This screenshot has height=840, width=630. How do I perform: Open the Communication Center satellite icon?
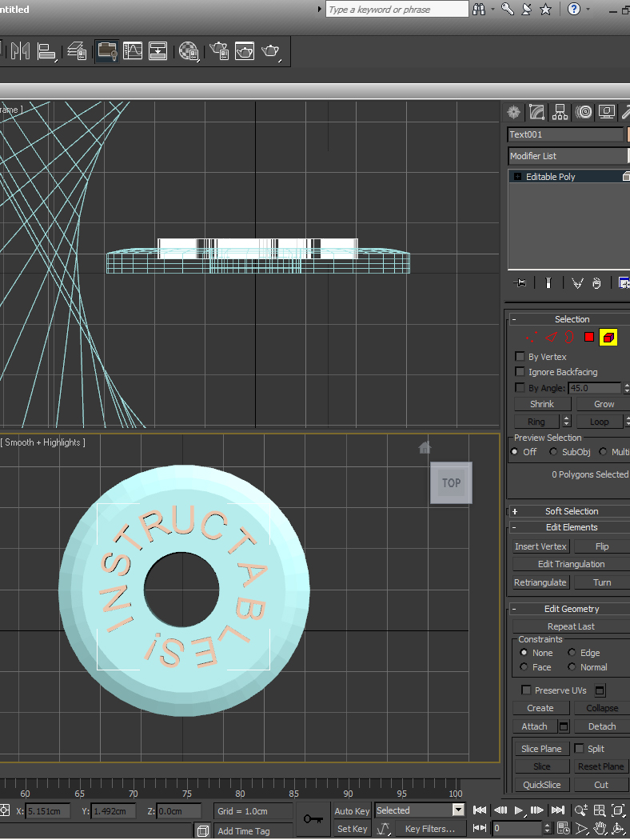click(527, 9)
